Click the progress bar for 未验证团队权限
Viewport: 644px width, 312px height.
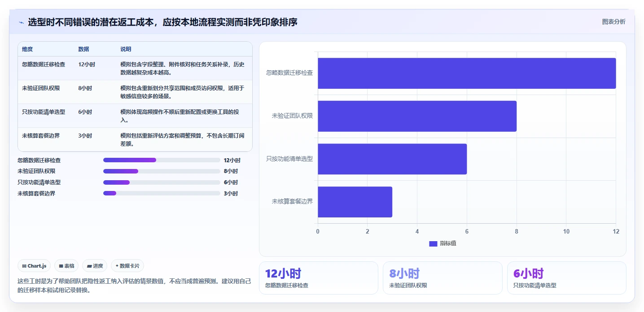click(162, 171)
